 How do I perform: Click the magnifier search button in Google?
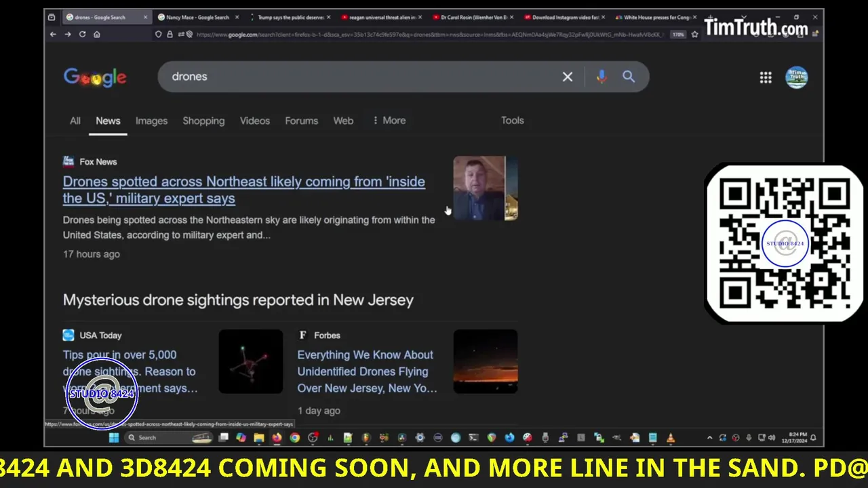click(x=629, y=77)
